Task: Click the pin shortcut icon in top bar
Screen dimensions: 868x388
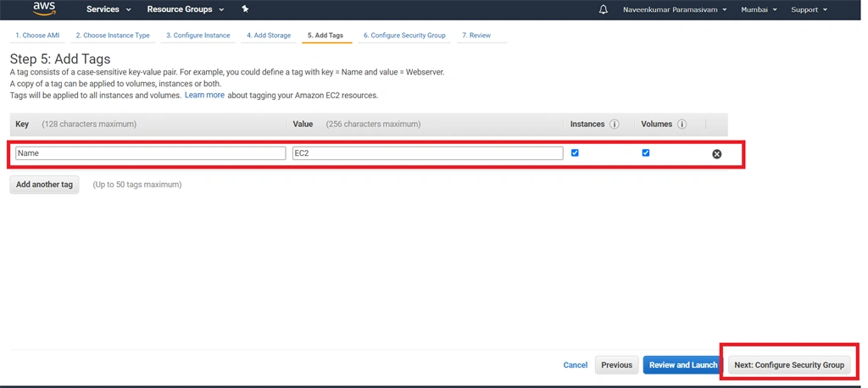Action: (x=245, y=9)
